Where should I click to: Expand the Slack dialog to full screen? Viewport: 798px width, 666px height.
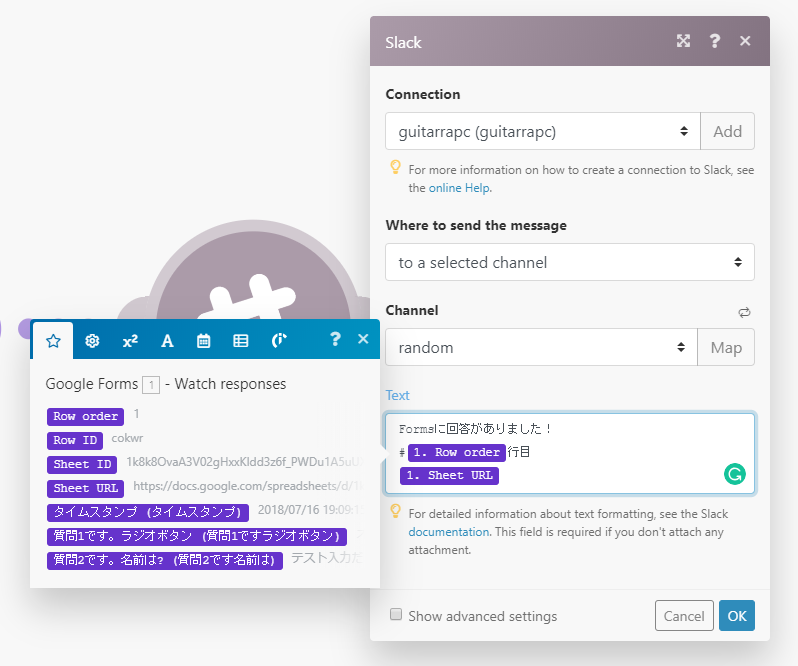tap(683, 41)
